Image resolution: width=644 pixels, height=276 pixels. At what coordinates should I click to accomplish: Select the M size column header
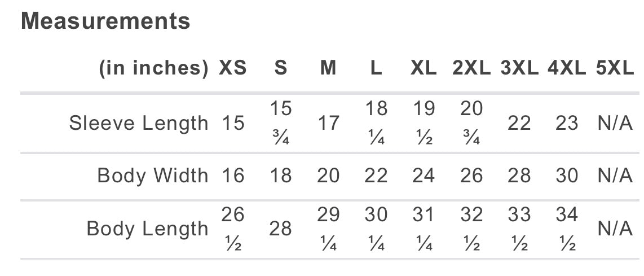[328, 68]
